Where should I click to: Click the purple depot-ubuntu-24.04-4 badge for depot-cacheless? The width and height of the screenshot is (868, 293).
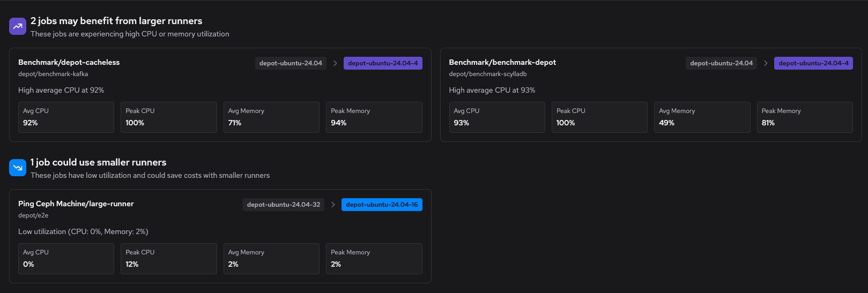click(383, 63)
